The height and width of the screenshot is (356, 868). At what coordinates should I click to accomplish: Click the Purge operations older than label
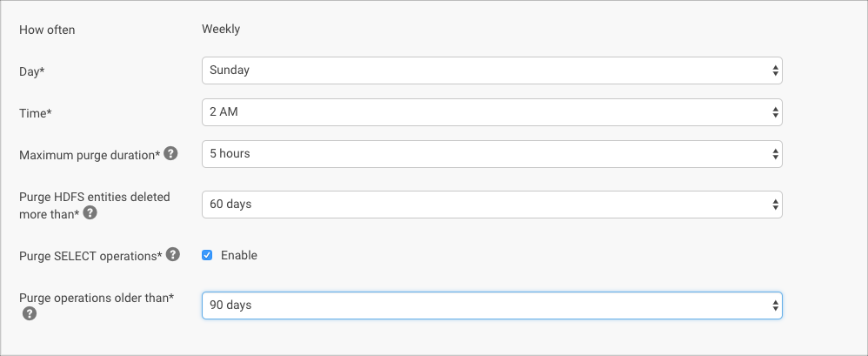click(96, 298)
